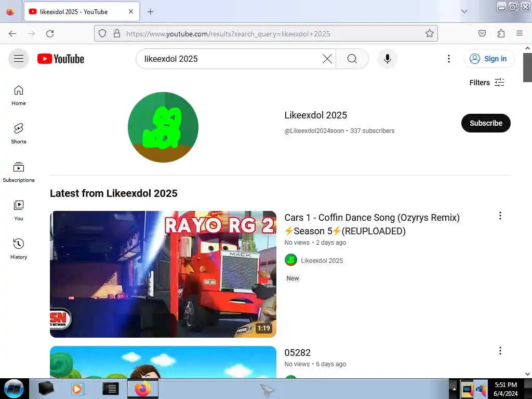
Task: Clear the search query with the X icon
Action: coord(327,59)
